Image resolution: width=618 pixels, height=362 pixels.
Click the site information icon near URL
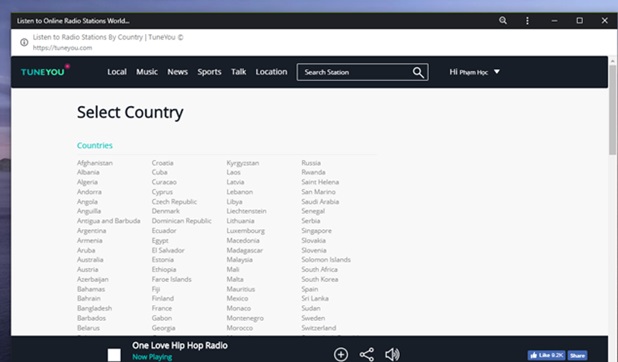click(24, 42)
